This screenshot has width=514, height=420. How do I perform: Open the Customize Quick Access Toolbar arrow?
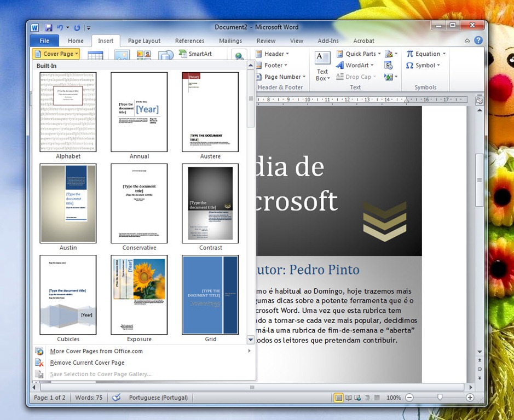click(x=89, y=28)
